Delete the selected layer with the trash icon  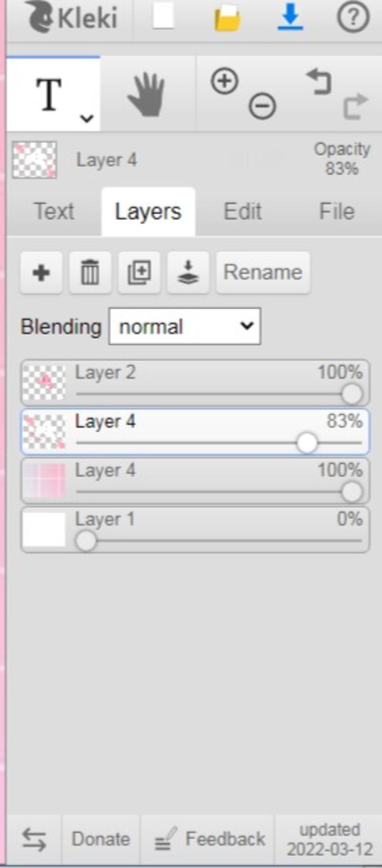pyautogui.click(x=90, y=273)
